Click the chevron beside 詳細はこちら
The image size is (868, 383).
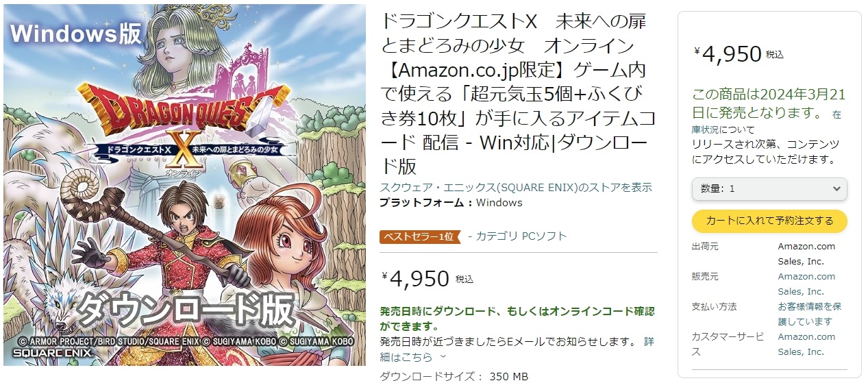[443, 357]
